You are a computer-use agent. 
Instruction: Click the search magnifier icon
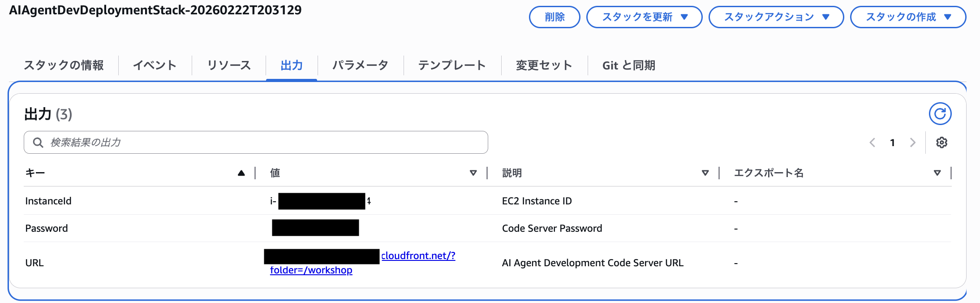pos(38,143)
